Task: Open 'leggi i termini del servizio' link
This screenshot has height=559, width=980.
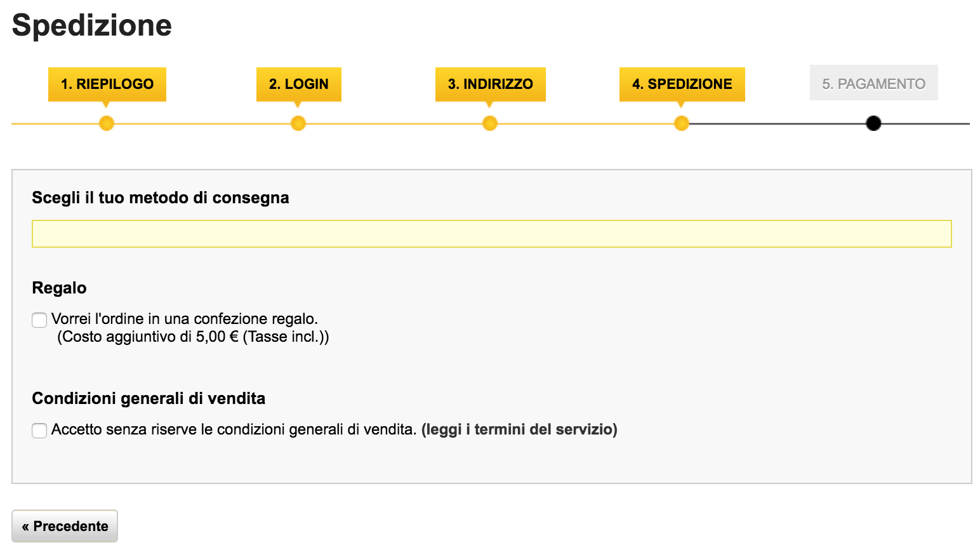Action: click(x=519, y=429)
